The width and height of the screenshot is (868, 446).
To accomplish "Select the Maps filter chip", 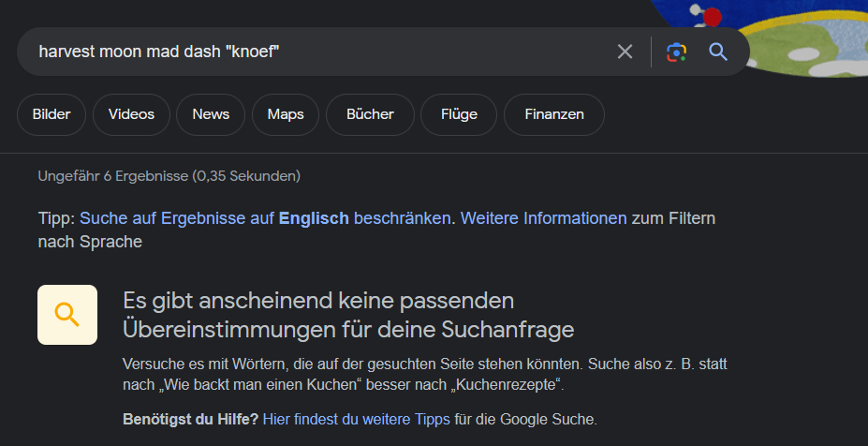I will click(286, 114).
